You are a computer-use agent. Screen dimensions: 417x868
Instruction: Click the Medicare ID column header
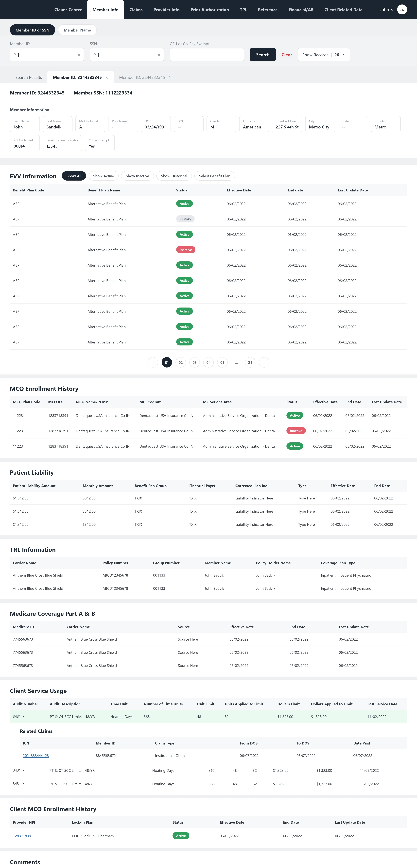pyautogui.click(x=23, y=627)
